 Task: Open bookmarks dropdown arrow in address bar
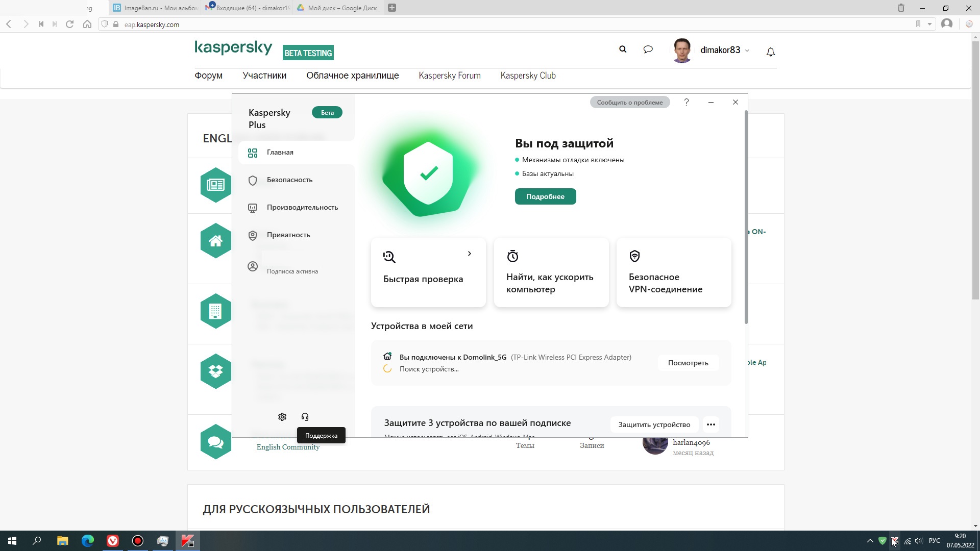coord(929,24)
